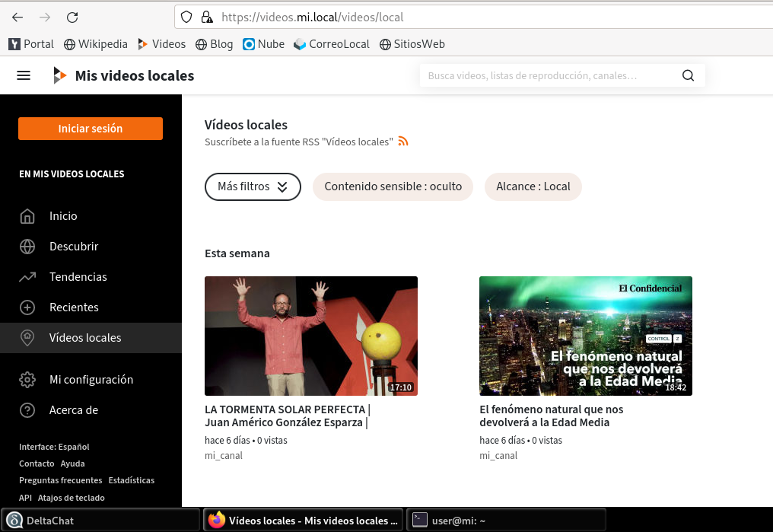Click the trend arrow icon beside Tendencias
Screen dimensions: 773x532
point(27,277)
